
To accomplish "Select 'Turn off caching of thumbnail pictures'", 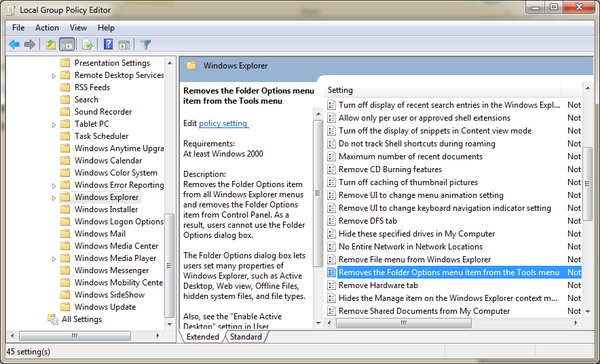I will pyautogui.click(x=408, y=182).
